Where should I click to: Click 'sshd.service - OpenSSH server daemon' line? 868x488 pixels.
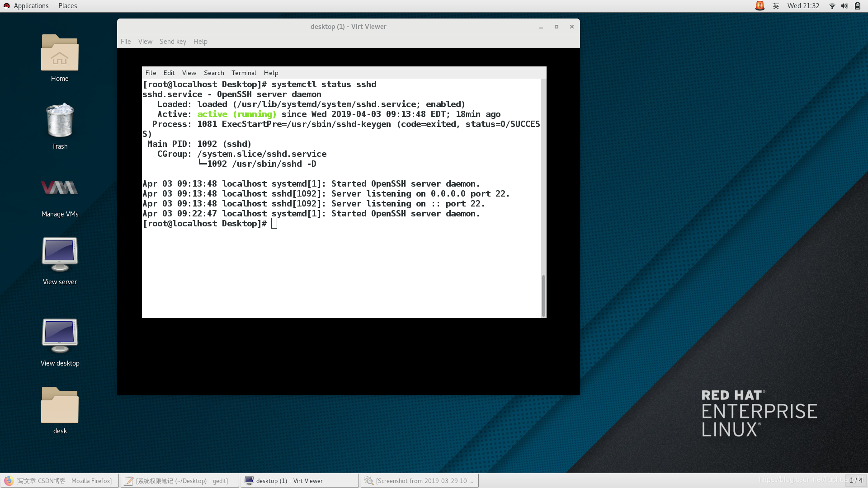pyautogui.click(x=232, y=94)
